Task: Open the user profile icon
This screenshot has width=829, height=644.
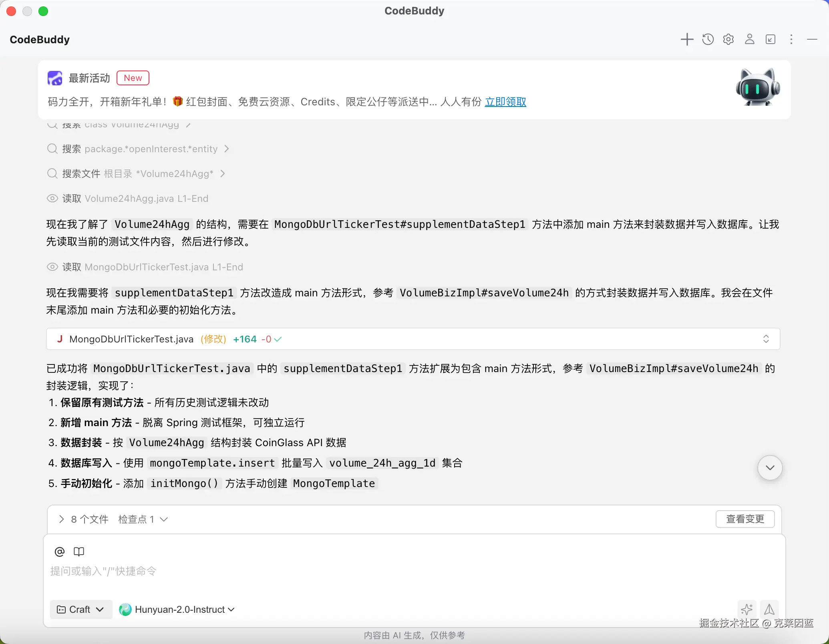Action: tap(749, 39)
